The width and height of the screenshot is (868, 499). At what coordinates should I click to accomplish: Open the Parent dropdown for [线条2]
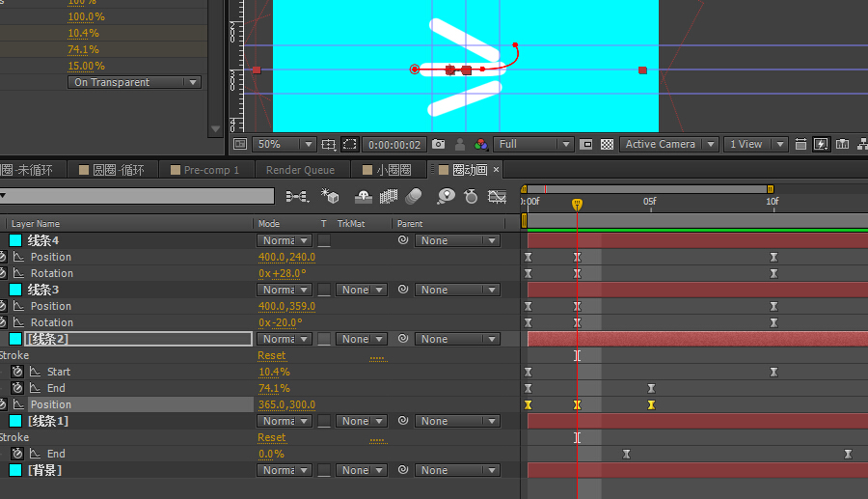[x=457, y=339]
